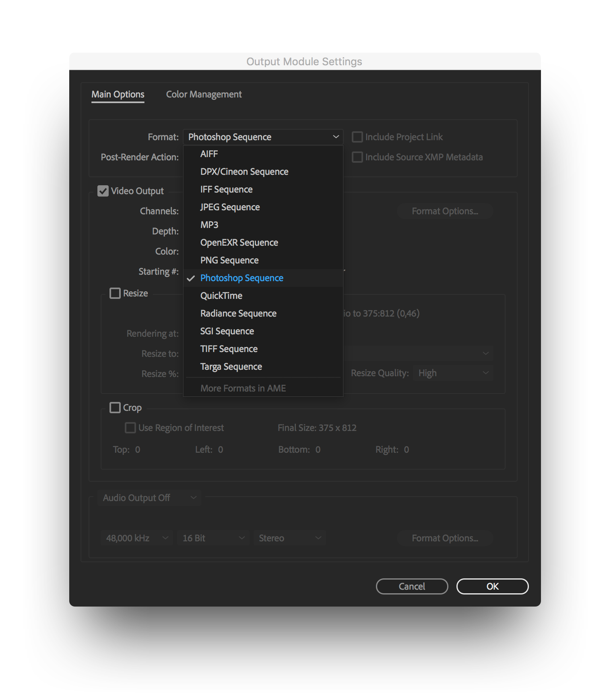This screenshot has width=611, height=700.
Task: Select JPEG Sequence format
Action: tap(263, 207)
